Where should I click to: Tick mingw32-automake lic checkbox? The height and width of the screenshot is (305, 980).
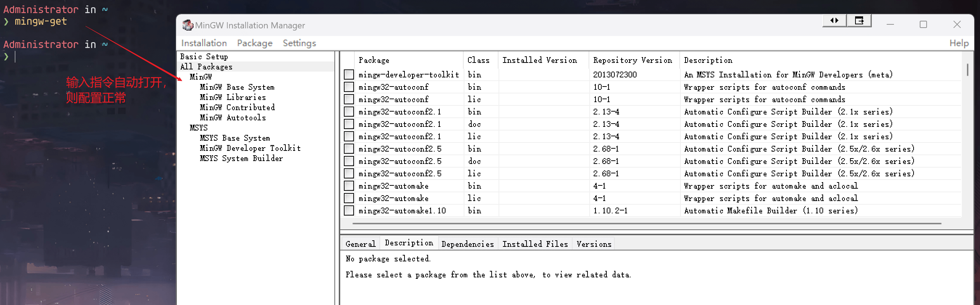pyautogui.click(x=349, y=198)
